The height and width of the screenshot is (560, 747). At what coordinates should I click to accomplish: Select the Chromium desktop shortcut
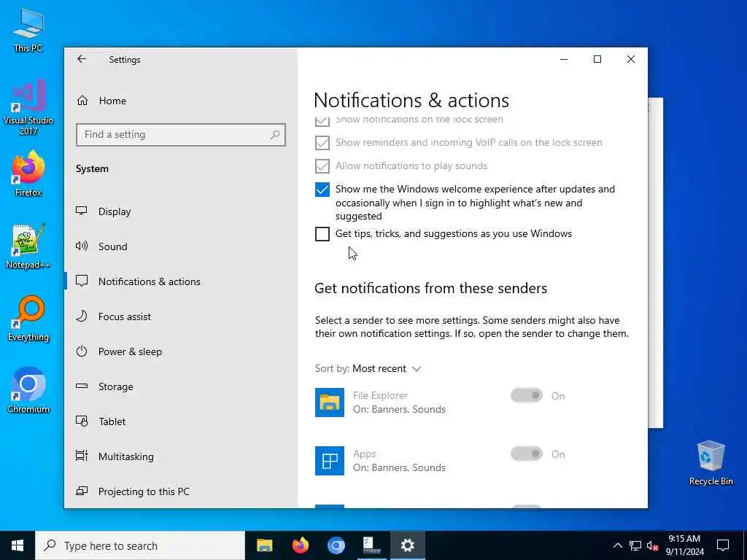(x=28, y=391)
